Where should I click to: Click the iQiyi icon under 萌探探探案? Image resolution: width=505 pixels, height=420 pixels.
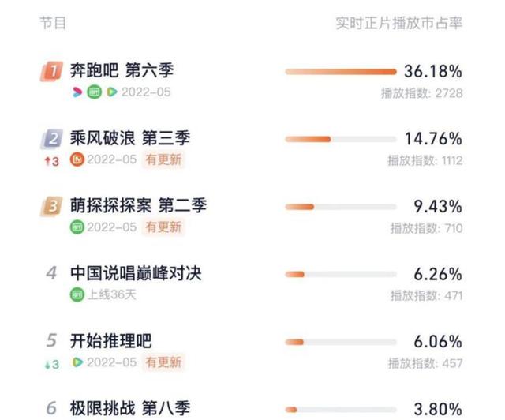pos(77,227)
